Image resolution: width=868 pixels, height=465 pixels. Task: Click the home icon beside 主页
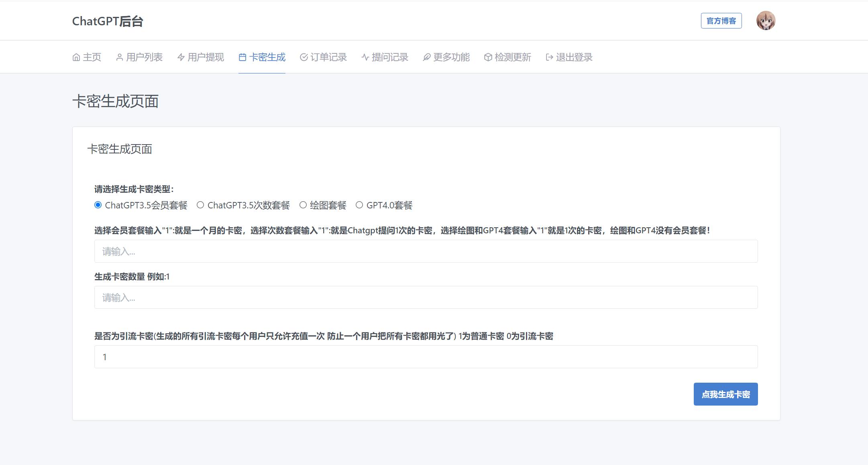(x=76, y=57)
